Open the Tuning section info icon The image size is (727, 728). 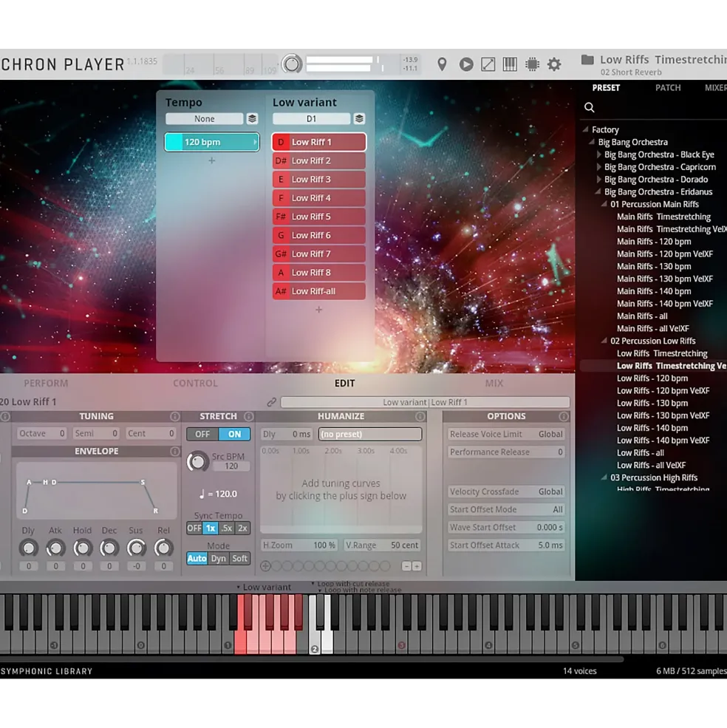pos(174,416)
